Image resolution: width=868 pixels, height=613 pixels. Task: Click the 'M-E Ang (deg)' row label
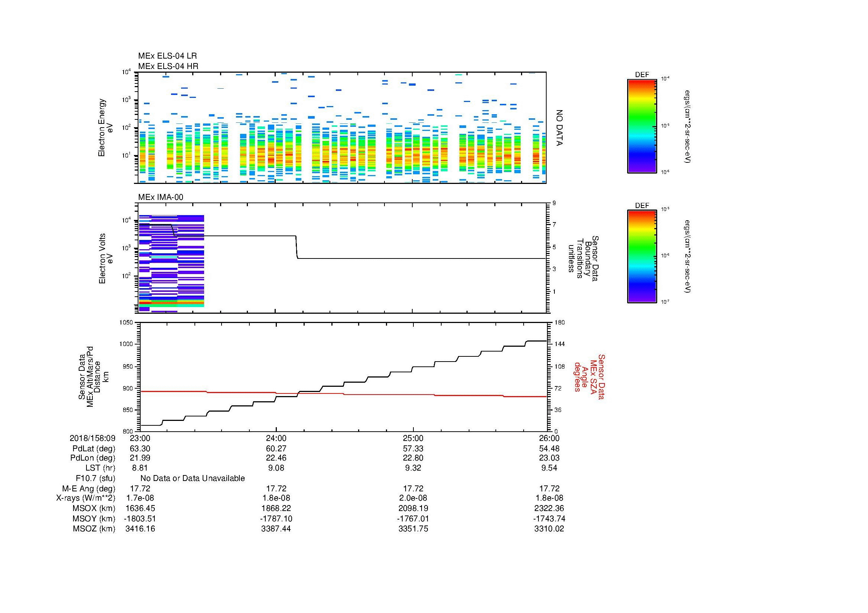(89, 489)
